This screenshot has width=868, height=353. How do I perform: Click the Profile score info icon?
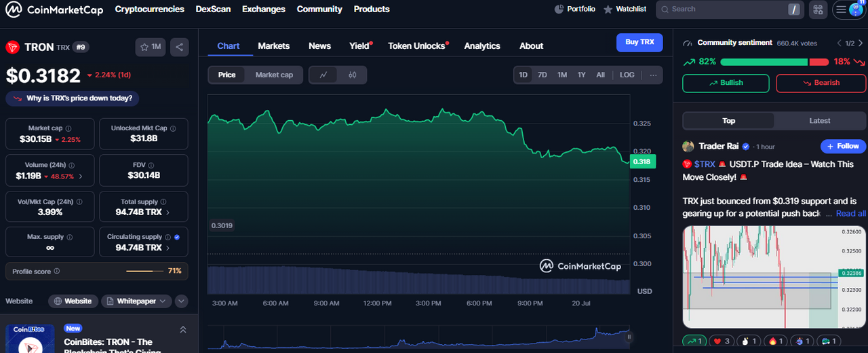[x=57, y=271]
